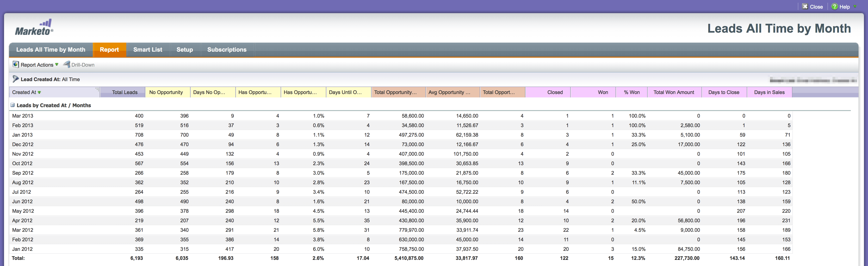Switch to the Smart List tab
The width and height of the screenshot is (868, 266).
click(148, 50)
